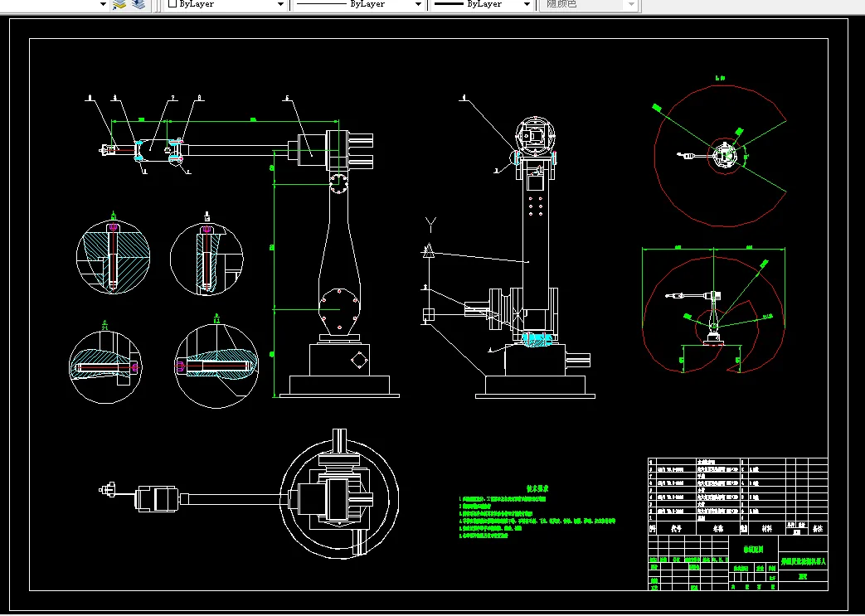Select the 备注 header cell in parts list

pyautogui.click(x=818, y=528)
